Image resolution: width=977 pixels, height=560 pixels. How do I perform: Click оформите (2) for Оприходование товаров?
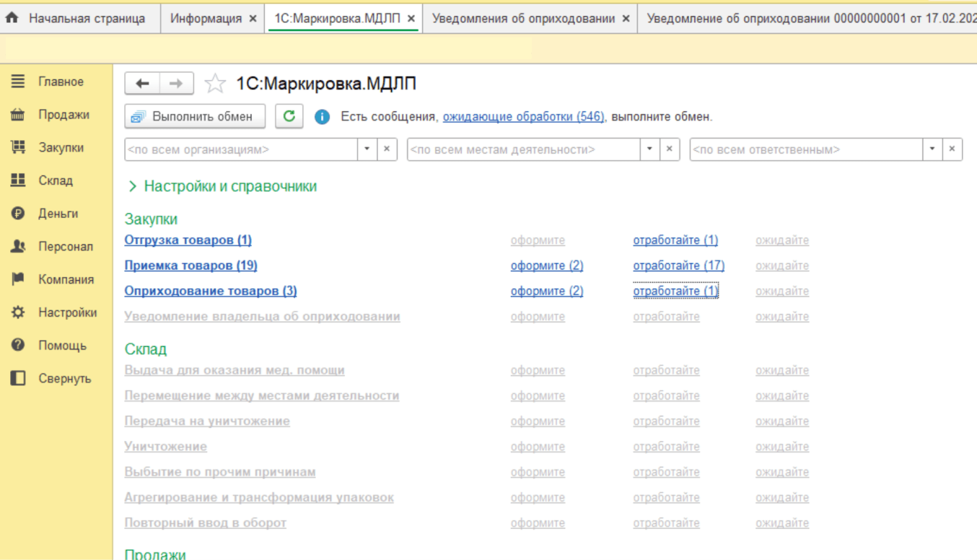coord(547,291)
